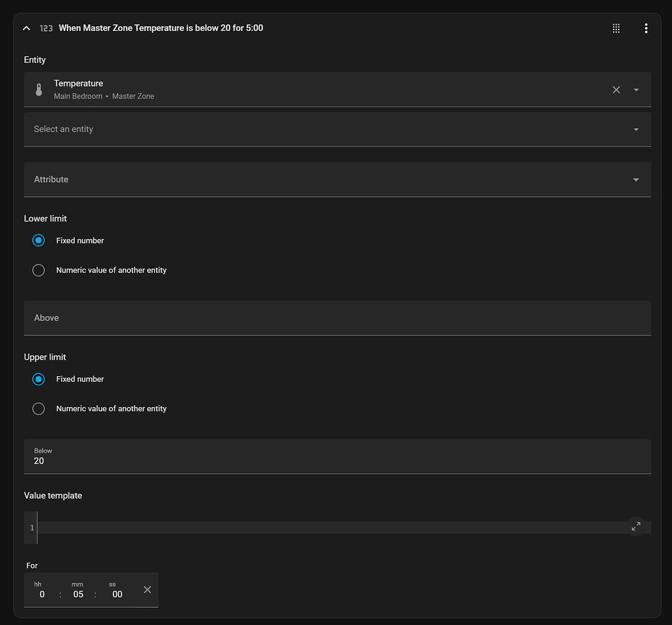Screen dimensions: 672x625
Task: Click the seconds field showing 00
Action: pos(116,593)
